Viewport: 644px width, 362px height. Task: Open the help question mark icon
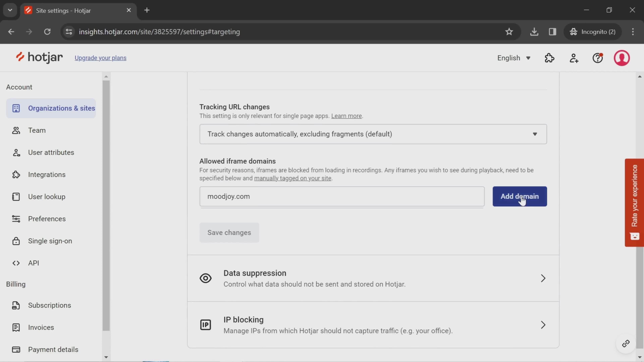tap(598, 58)
